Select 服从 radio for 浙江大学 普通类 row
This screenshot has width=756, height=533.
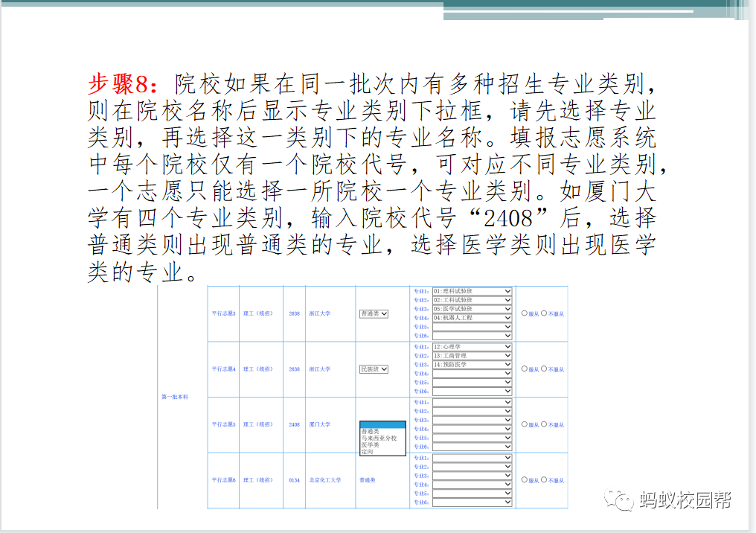pyautogui.click(x=525, y=313)
